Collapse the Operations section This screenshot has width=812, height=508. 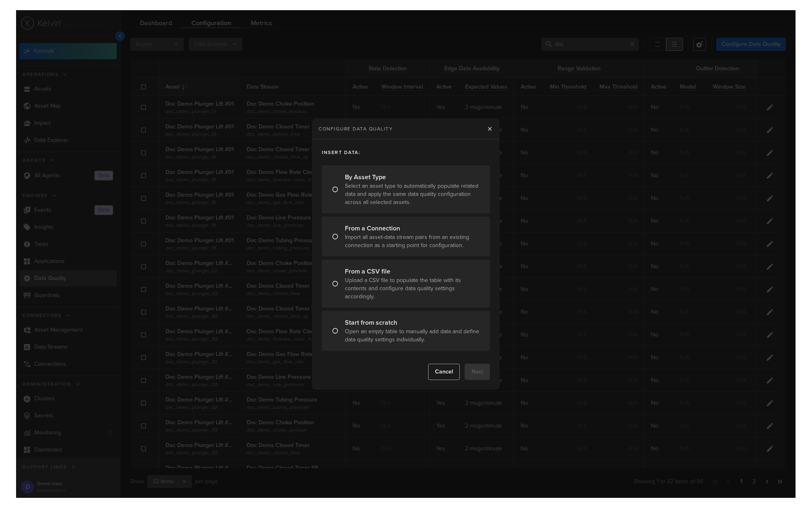pyautogui.click(x=44, y=75)
